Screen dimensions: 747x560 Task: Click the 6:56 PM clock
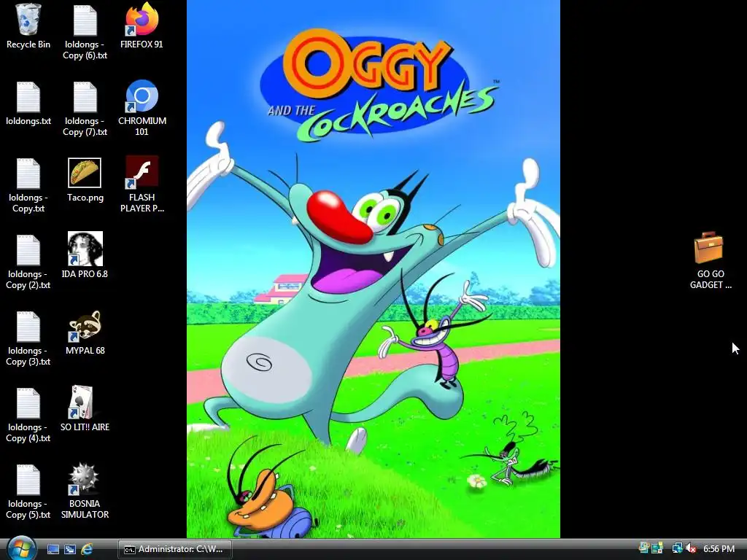719,549
